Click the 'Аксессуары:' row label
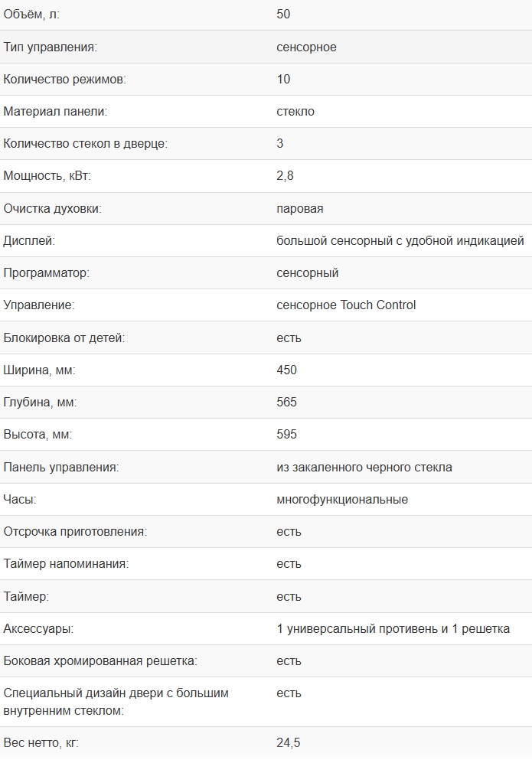 [x=38, y=629]
